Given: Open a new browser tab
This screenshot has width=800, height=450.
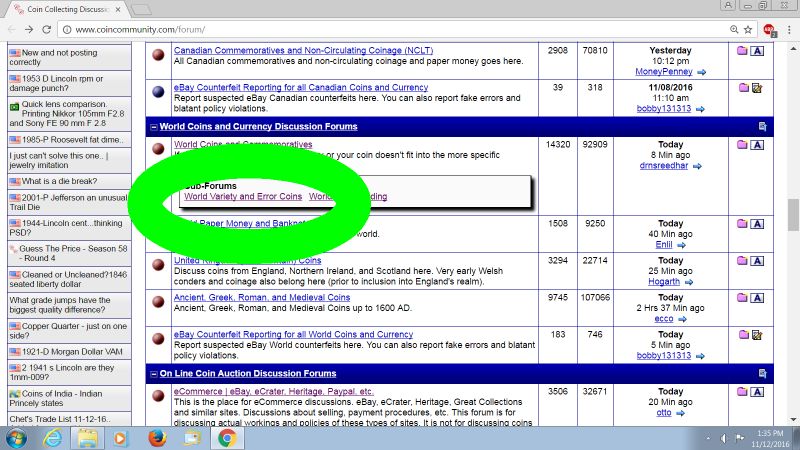Looking at the screenshot, I should [141, 9].
